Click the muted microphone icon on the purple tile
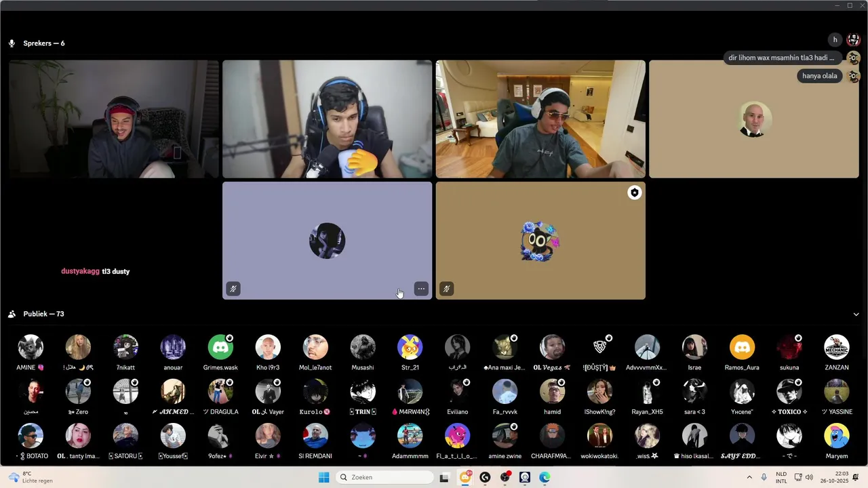 (x=233, y=289)
